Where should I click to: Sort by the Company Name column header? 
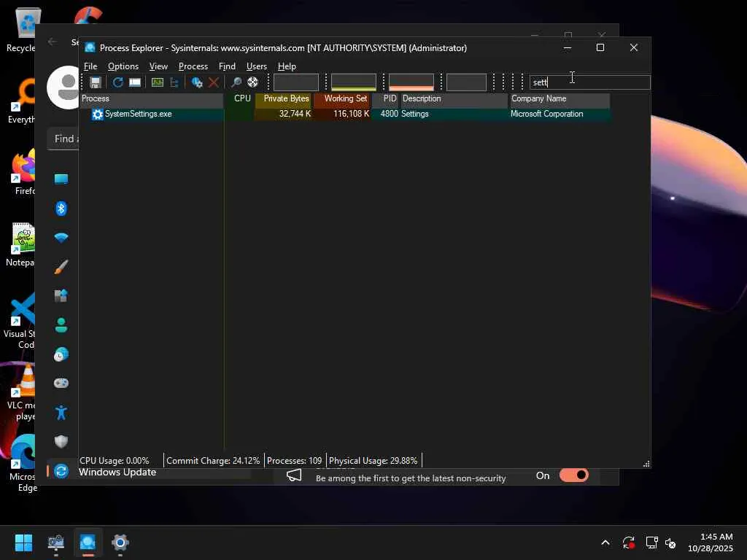[560, 99]
